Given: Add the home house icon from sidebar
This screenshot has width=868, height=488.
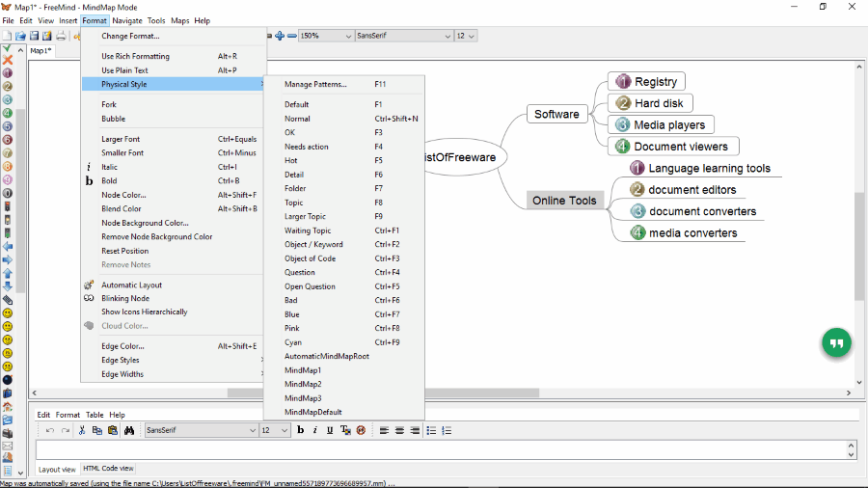Looking at the screenshot, I should [8, 407].
